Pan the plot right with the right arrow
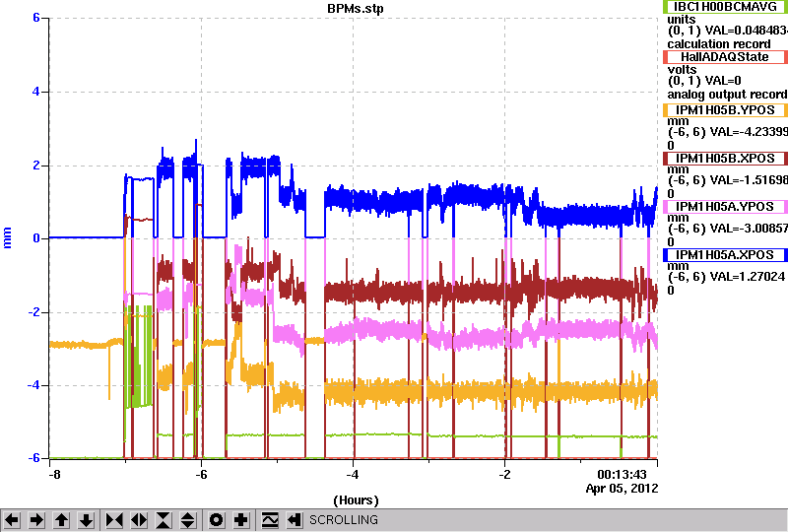Viewport: 788px width, 532px height. pos(36,520)
